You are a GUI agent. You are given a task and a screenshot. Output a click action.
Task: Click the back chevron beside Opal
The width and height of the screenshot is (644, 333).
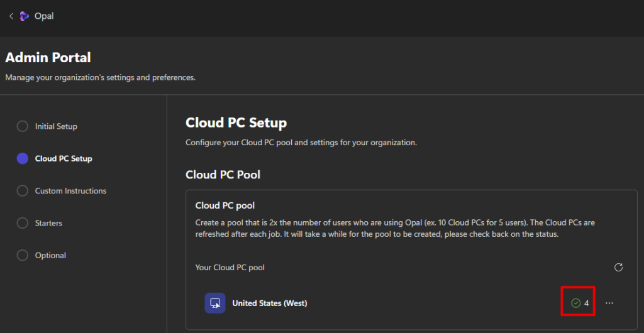[11, 16]
